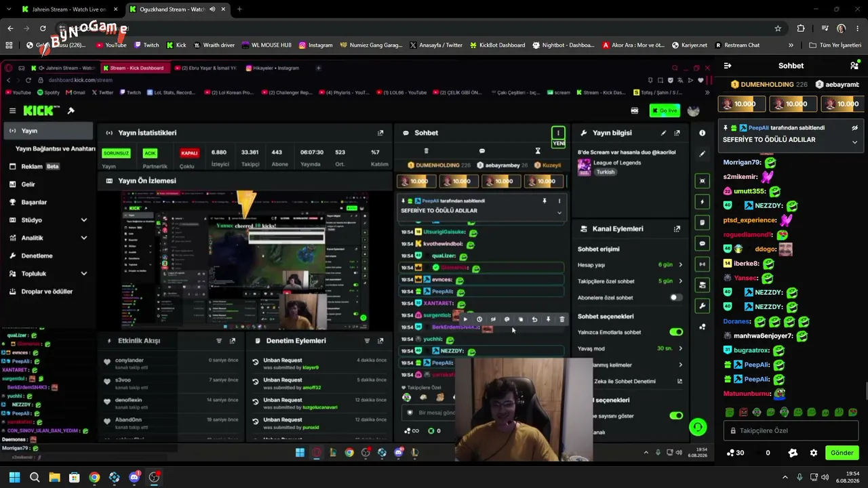868x488 pixels.
Task: Click the Gönder send button
Action: pos(842,453)
